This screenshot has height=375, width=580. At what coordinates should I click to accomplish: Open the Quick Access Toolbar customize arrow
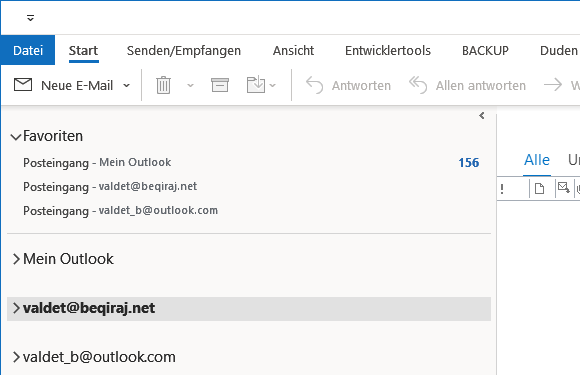click(x=30, y=18)
